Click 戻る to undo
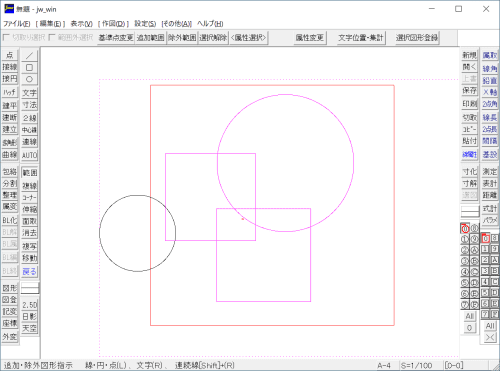 click(29, 272)
